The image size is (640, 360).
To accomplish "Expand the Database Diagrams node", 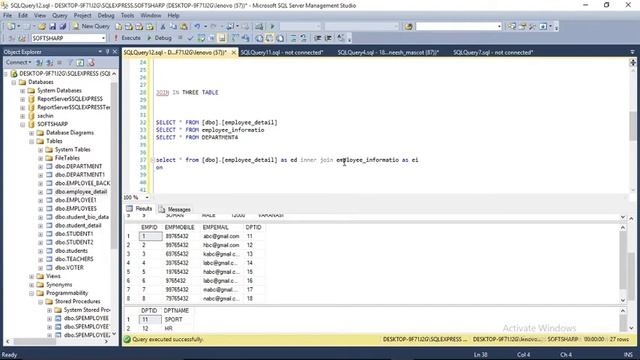I will pos(31,133).
